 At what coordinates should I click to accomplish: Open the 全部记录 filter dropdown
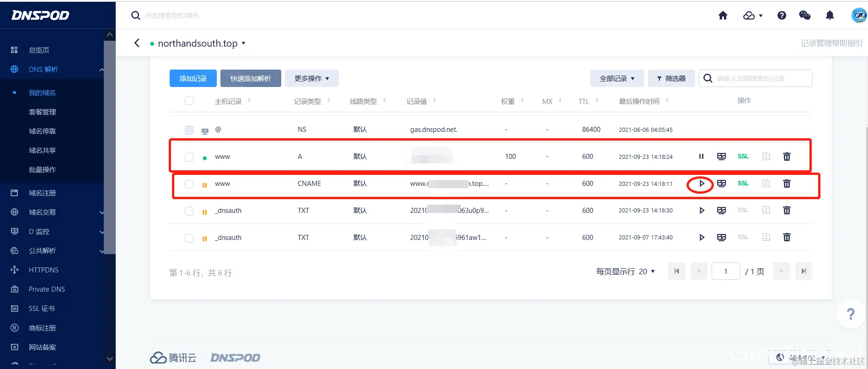click(617, 78)
